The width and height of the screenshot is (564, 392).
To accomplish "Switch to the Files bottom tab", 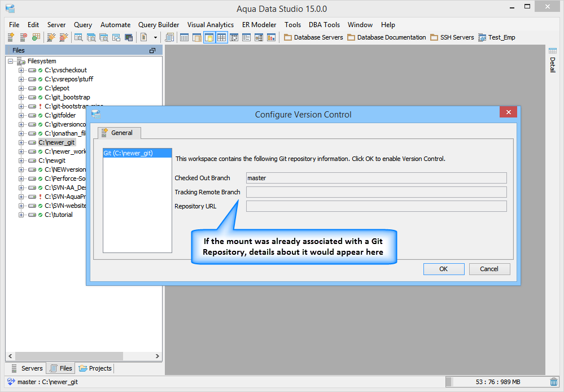I will (61, 368).
